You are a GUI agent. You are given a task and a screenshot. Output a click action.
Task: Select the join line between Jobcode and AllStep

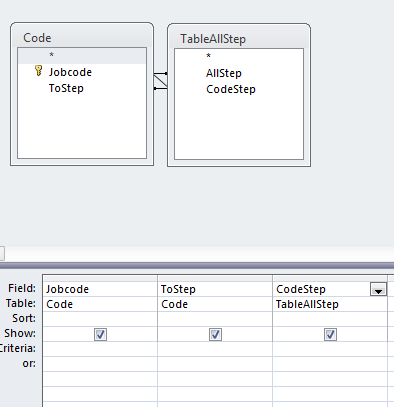click(160, 73)
